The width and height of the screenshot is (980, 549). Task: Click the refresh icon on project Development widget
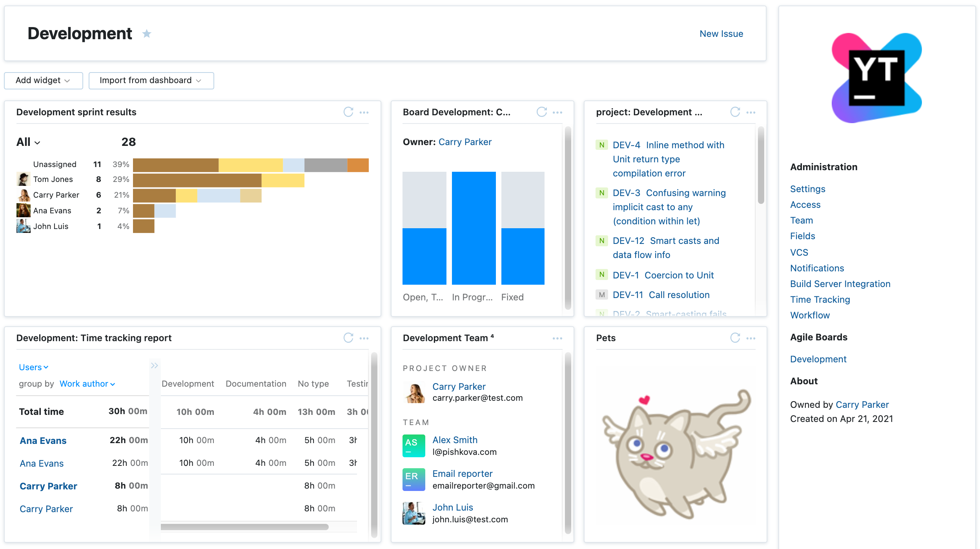(x=735, y=112)
